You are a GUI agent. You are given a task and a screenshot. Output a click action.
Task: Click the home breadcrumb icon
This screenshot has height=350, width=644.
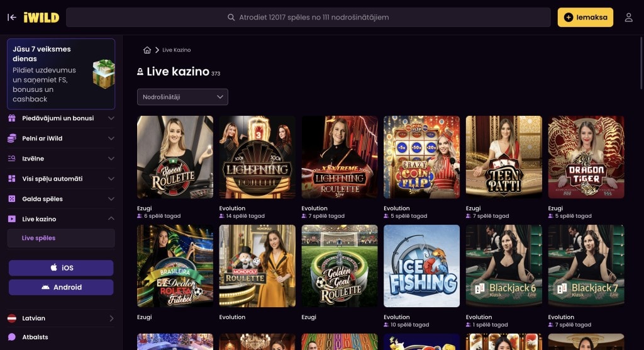pos(147,50)
